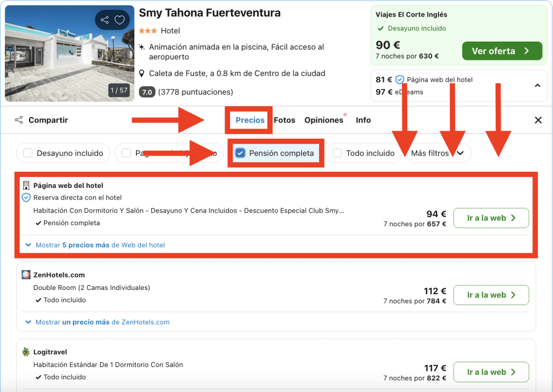
Task: Enable the Desayuno incluido checkbox
Action: pyautogui.click(x=28, y=153)
